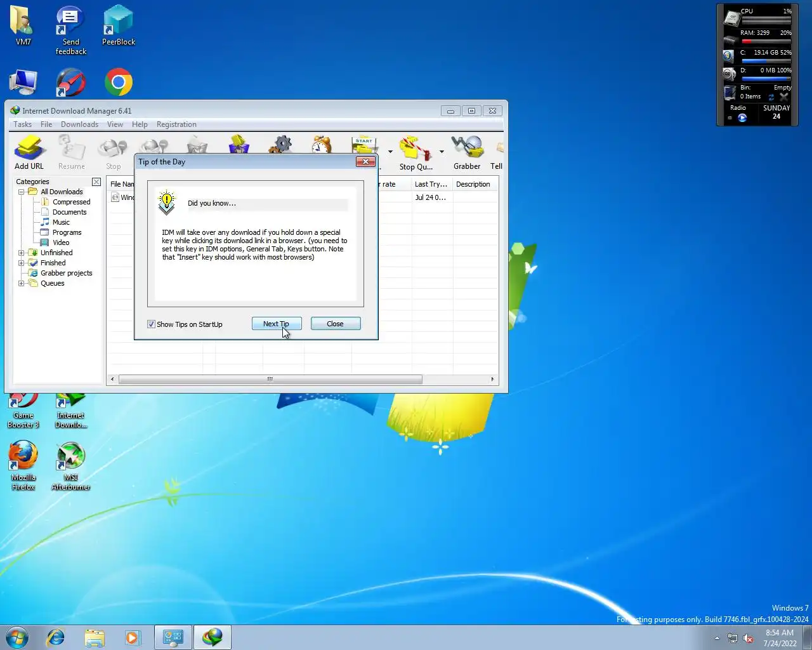Click the Radio play button in gadget
Screen dimensions: 812x650
(x=742, y=118)
